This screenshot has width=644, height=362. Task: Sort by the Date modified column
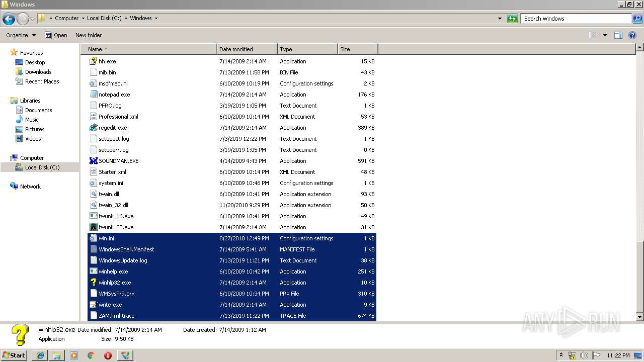click(247, 49)
